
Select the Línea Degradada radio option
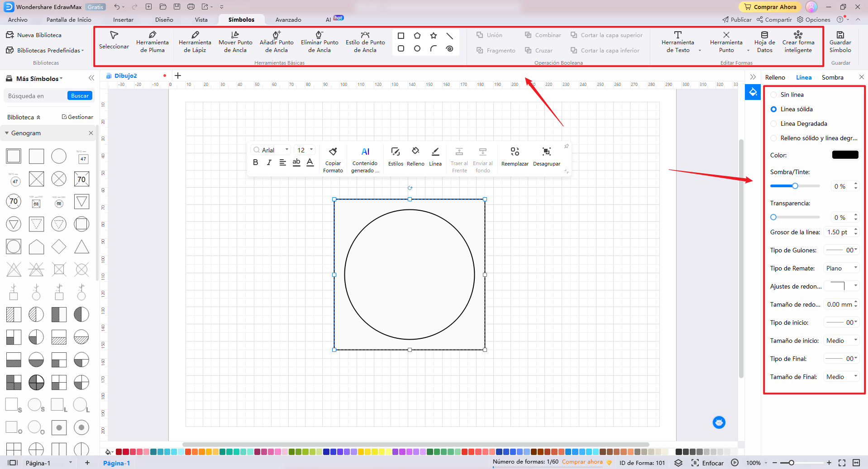click(773, 123)
